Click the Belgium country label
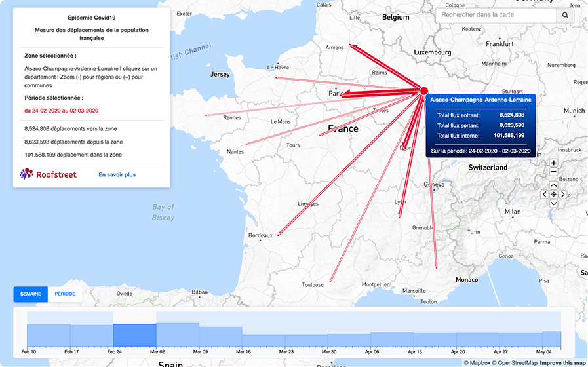This screenshot has width=588, height=367. tap(396, 17)
